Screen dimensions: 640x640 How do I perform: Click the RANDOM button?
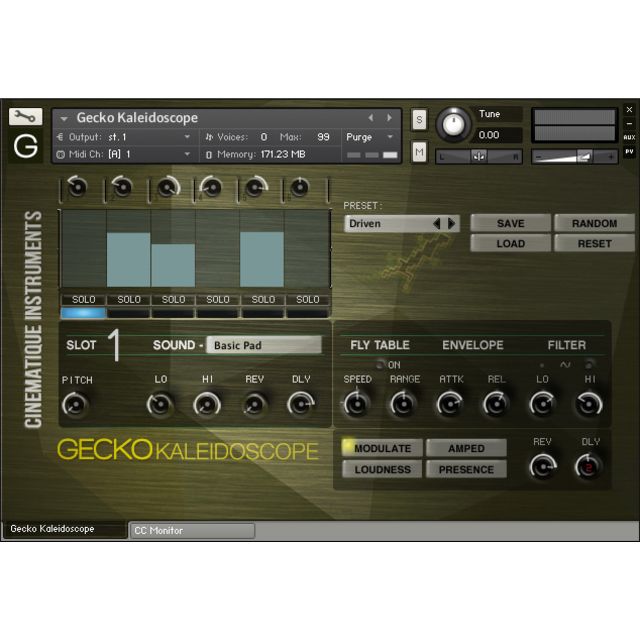[x=594, y=223]
